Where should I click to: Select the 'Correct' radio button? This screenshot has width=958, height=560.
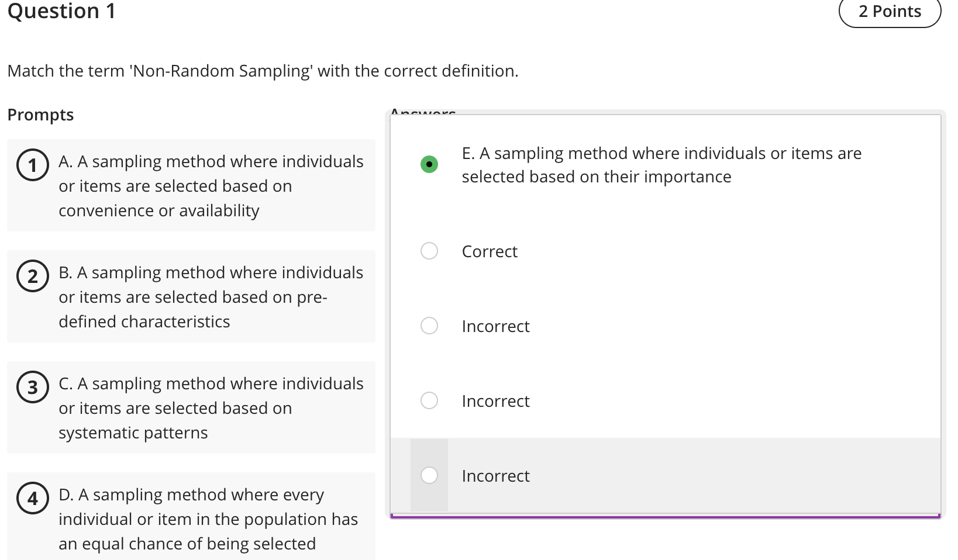pyautogui.click(x=429, y=251)
